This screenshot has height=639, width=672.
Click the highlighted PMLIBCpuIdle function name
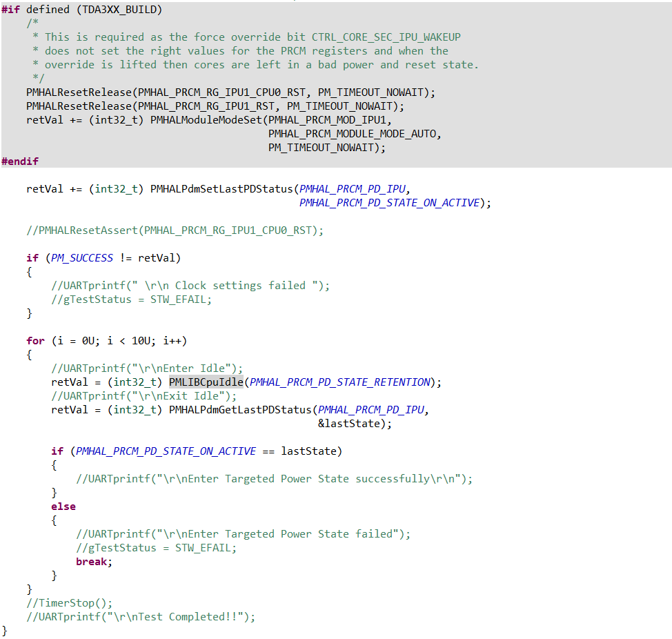pos(206,382)
